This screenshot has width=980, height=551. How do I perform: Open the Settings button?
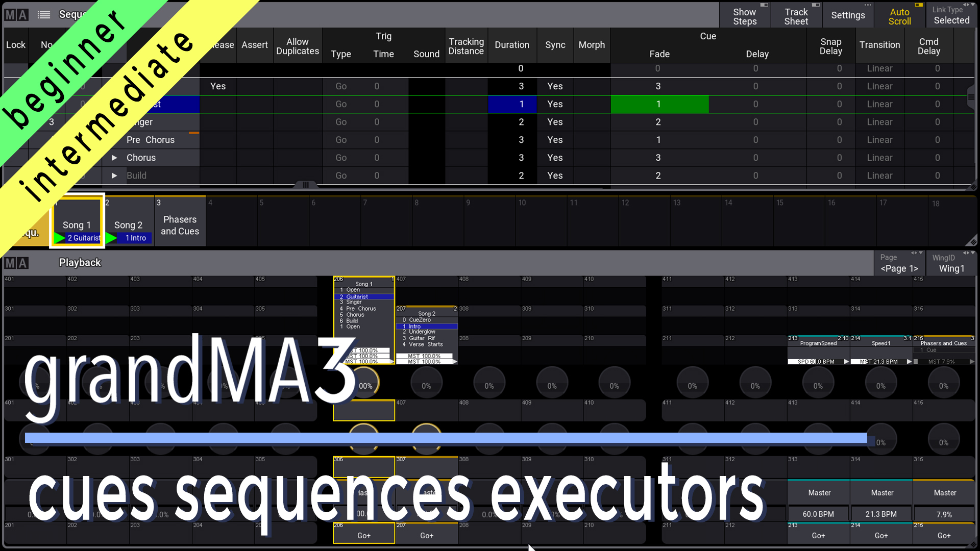click(x=847, y=15)
